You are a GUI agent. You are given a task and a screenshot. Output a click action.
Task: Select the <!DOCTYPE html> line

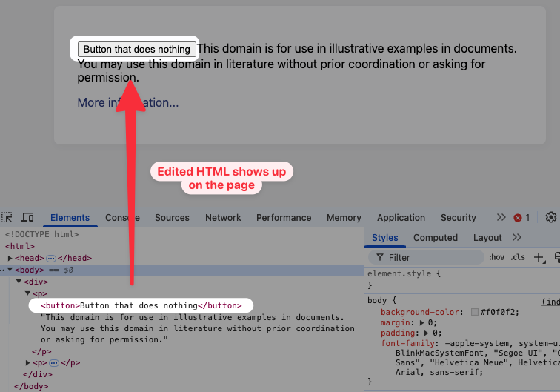tap(41, 234)
